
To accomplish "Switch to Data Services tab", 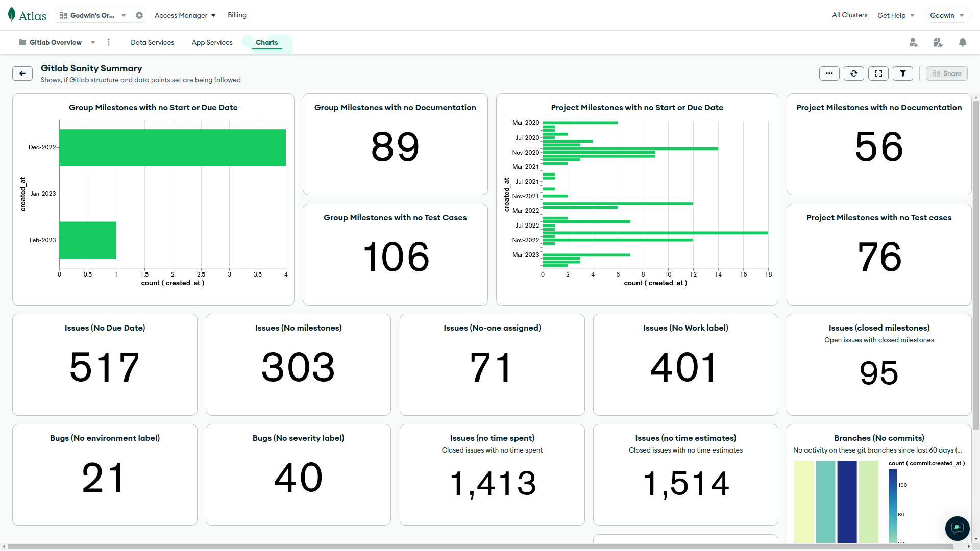I will 152,42.
